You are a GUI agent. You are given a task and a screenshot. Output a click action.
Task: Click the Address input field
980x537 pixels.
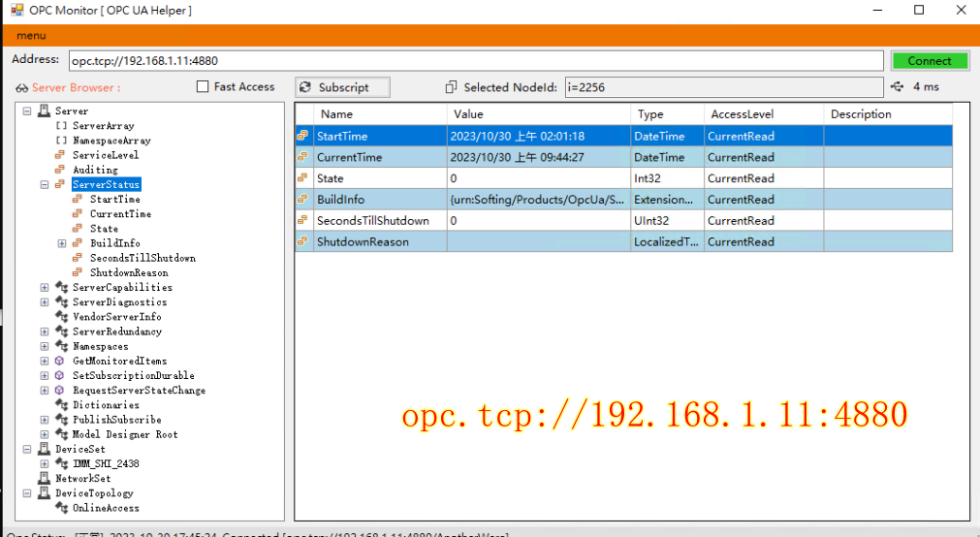pos(476,61)
